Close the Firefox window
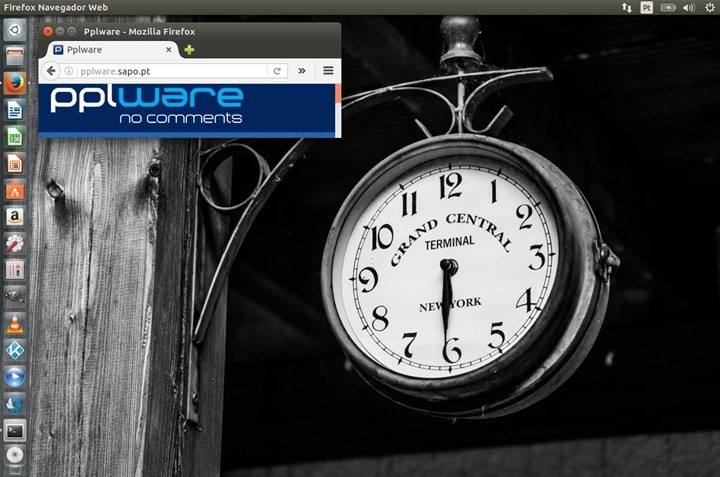The height and width of the screenshot is (477, 720). [x=48, y=31]
